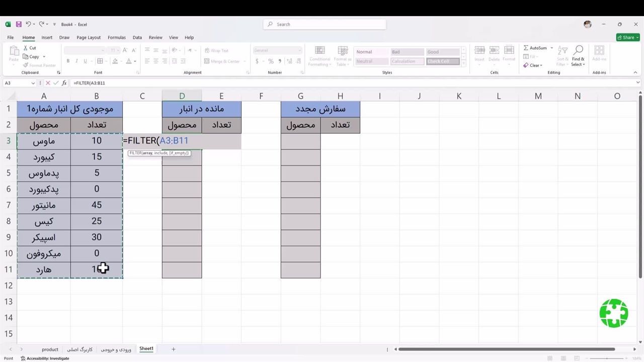
Task: Click the AutoSum sigma icon
Action: tap(526, 48)
